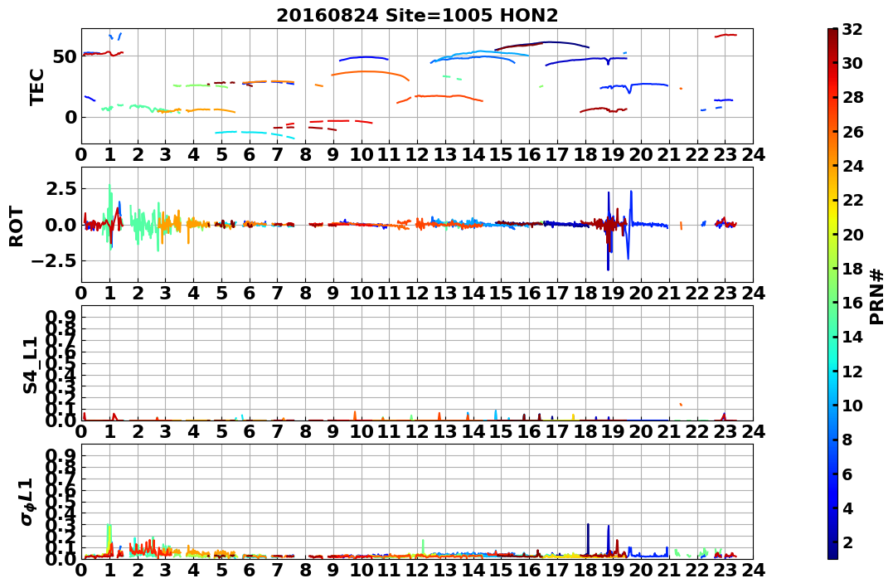Click hour 23 under the σφL1 panel

tap(725, 570)
